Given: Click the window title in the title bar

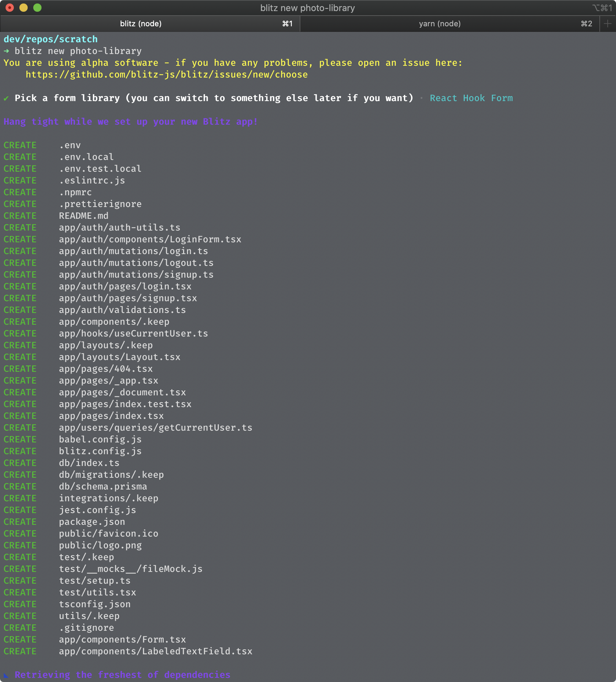Looking at the screenshot, I should point(308,8).
